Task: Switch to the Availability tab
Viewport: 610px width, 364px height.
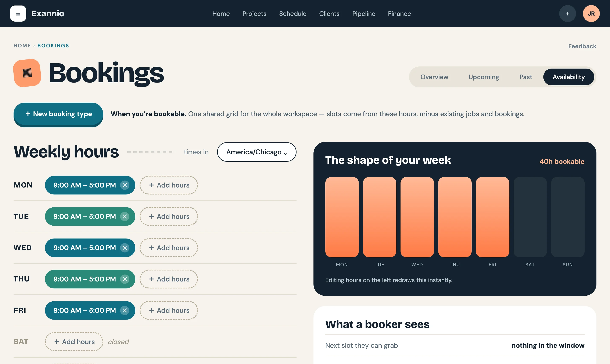Action: click(x=568, y=77)
